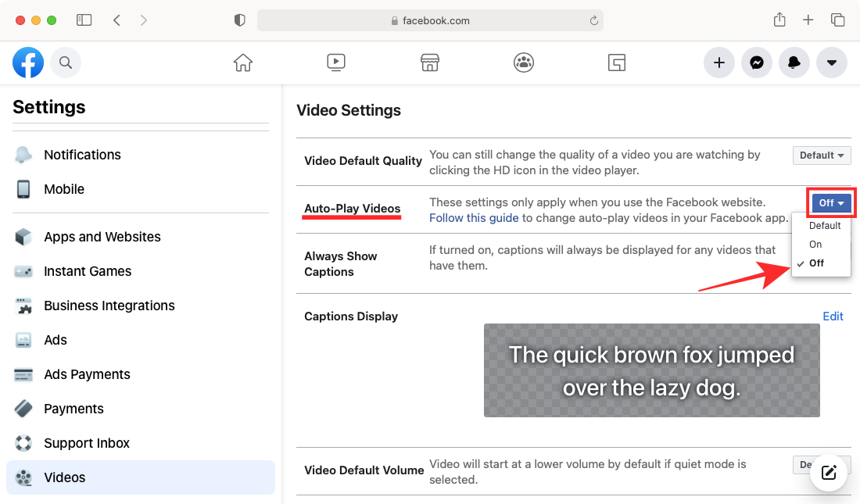Screen dimensions: 860x504
Task: Click the Auto-Play Videos label
Action: point(352,209)
